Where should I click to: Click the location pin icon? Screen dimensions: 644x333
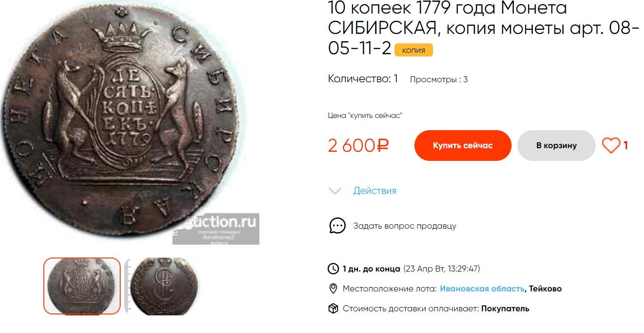point(333,289)
